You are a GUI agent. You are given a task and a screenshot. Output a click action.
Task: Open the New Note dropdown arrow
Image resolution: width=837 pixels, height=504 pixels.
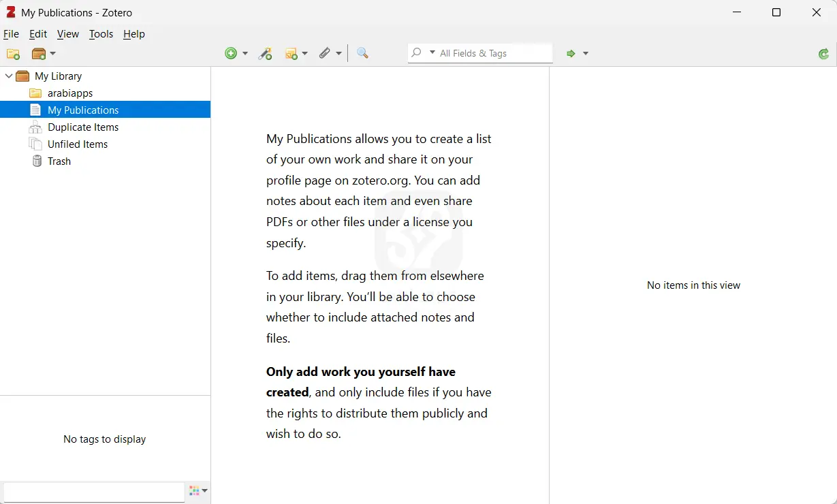pos(305,53)
